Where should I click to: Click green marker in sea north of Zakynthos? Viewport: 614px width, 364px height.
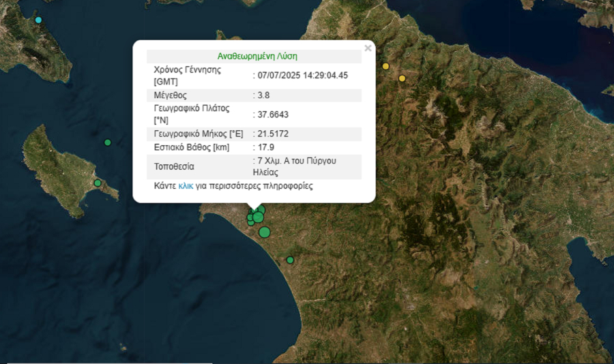(108, 142)
